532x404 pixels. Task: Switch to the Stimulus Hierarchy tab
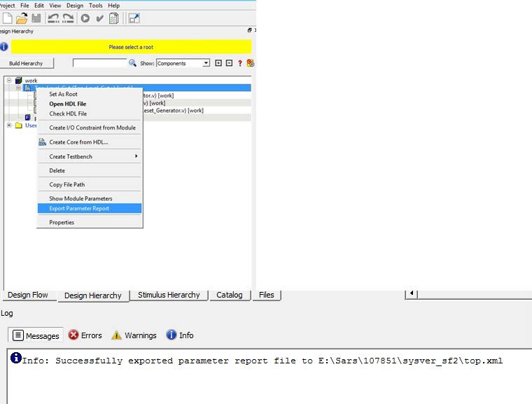coord(169,295)
